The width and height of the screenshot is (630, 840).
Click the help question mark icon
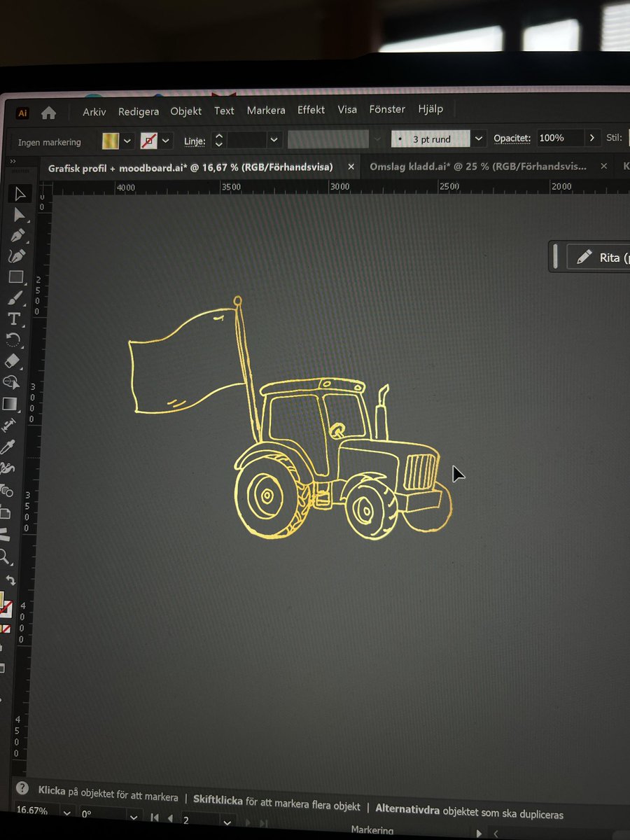(22, 788)
